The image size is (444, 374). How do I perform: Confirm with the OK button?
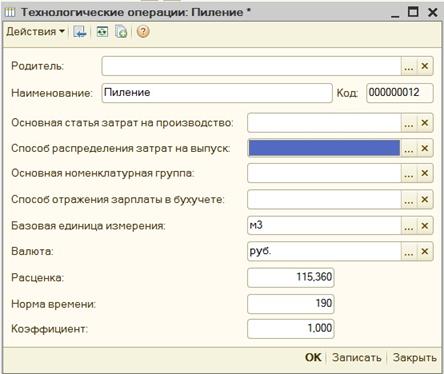pyautogui.click(x=313, y=358)
